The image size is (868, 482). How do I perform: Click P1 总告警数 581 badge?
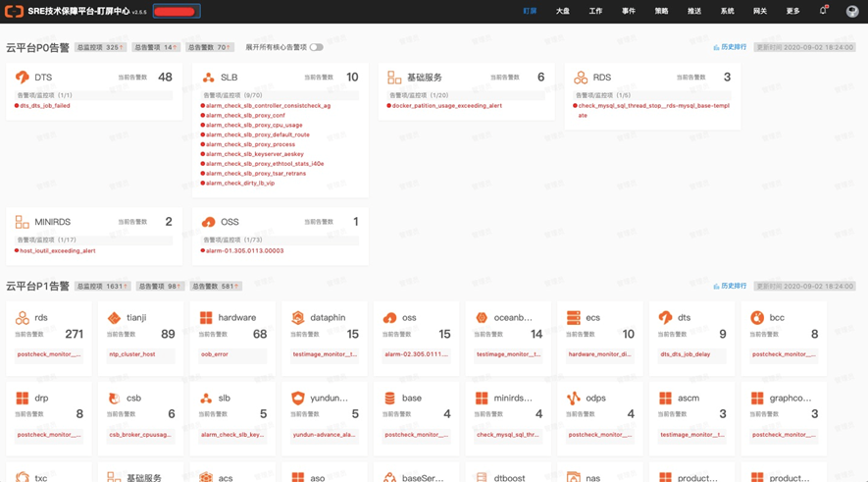point(216,287)
